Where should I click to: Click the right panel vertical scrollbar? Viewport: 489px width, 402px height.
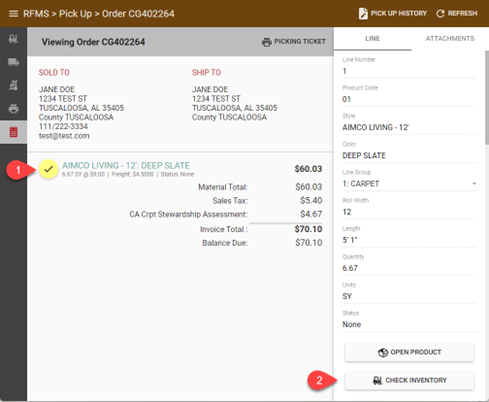[487, 97]
